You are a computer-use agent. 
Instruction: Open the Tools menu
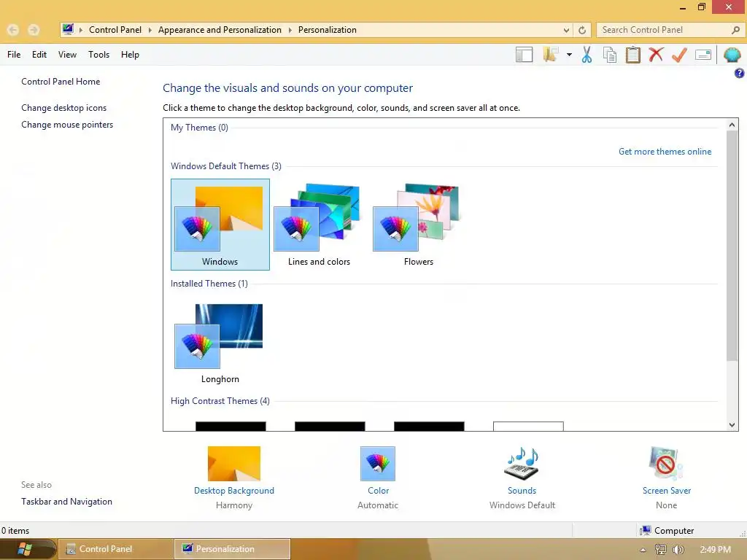(98, 55)
